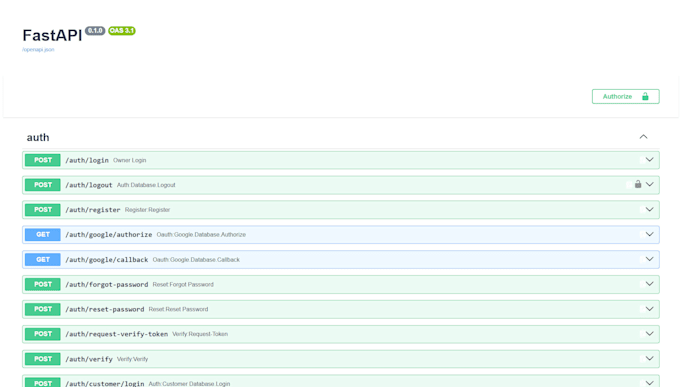Collapse the auth section chevron
The height and width of the screenshot is (387, 680).
click(x=643, y=137)
